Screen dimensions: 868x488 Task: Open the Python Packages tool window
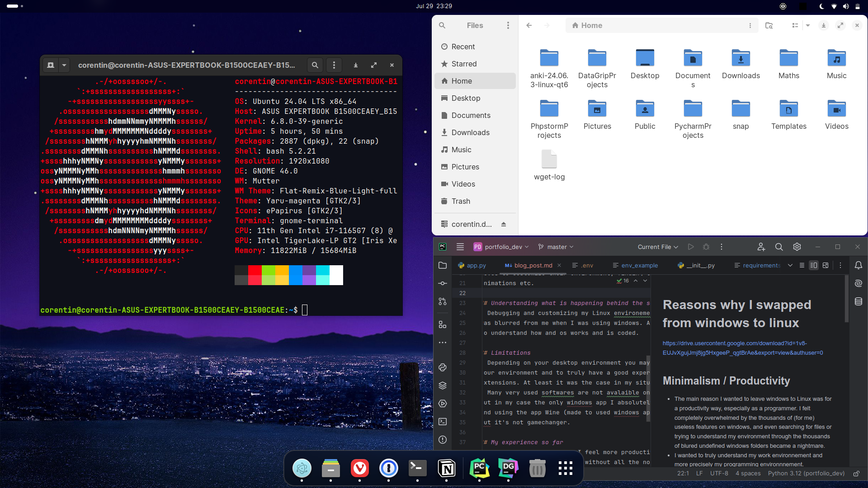click(443, 367)
